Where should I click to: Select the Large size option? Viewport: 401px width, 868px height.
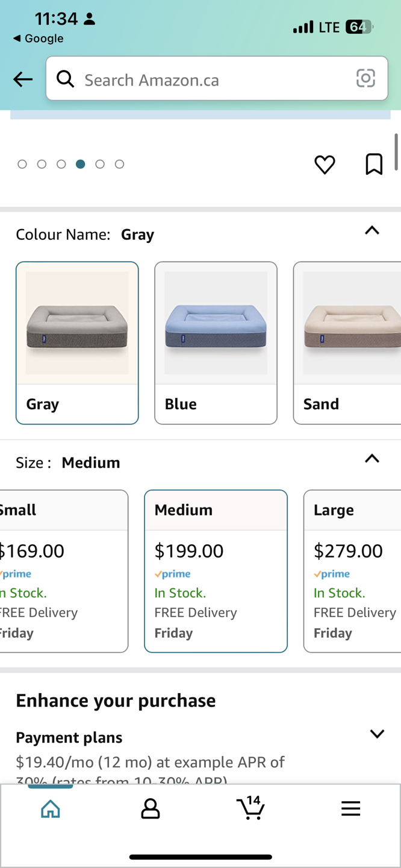[x=352, y=571]
